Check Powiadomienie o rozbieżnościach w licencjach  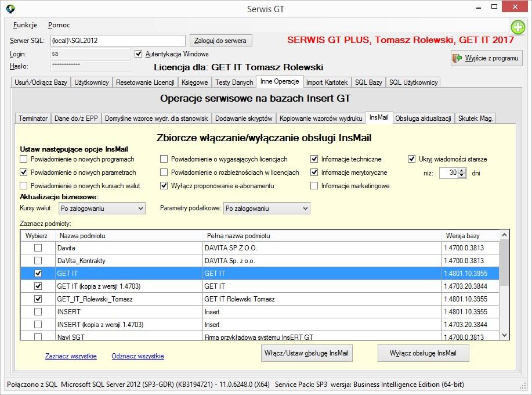(x=164, y=172)
